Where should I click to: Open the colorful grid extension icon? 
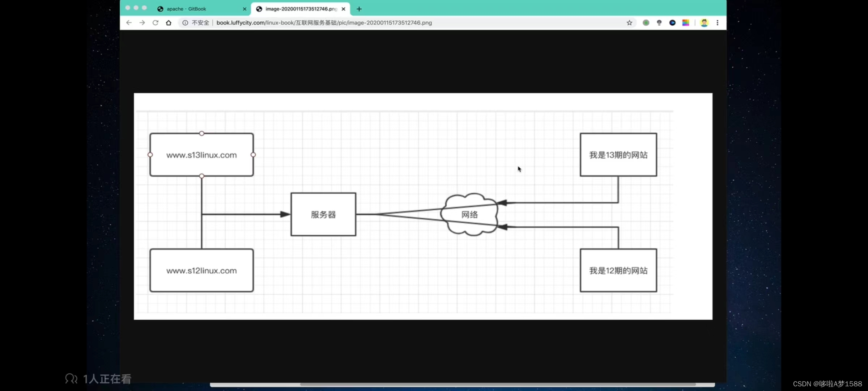point(685,23)
